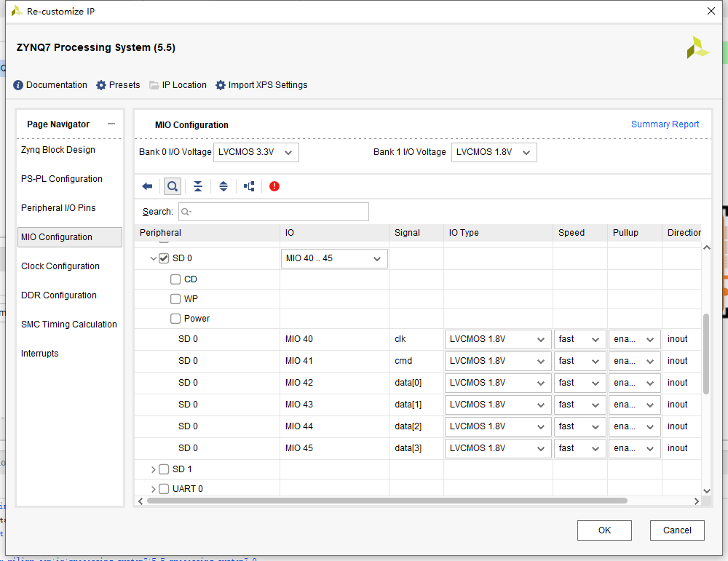The height and width of the screenshot is (561, 728).
Task: Go to DDR Configuration page
Action: [59, 295]
